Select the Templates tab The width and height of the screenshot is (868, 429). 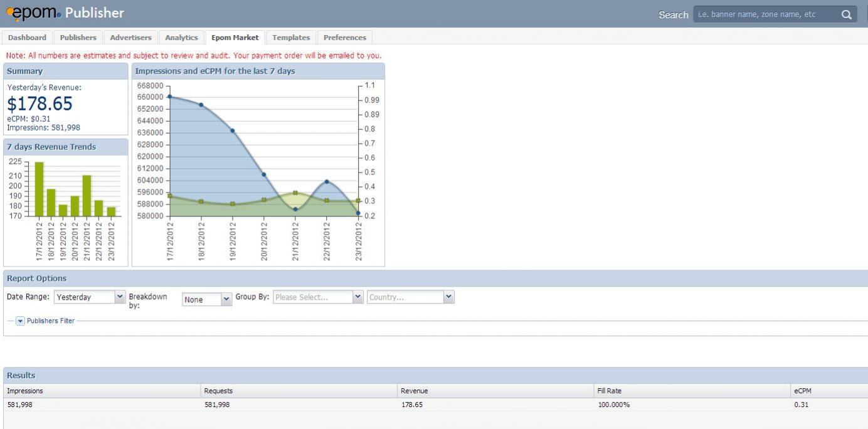(x=291, y=38)
